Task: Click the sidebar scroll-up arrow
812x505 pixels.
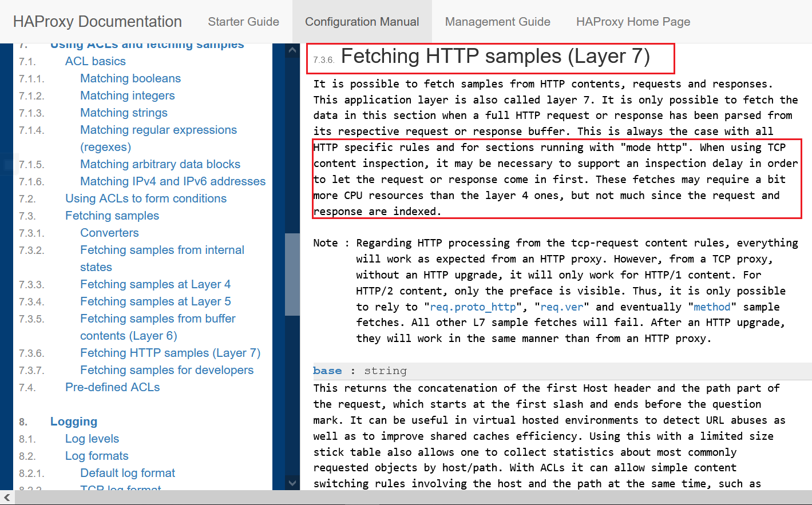Action: pos(292,50)
